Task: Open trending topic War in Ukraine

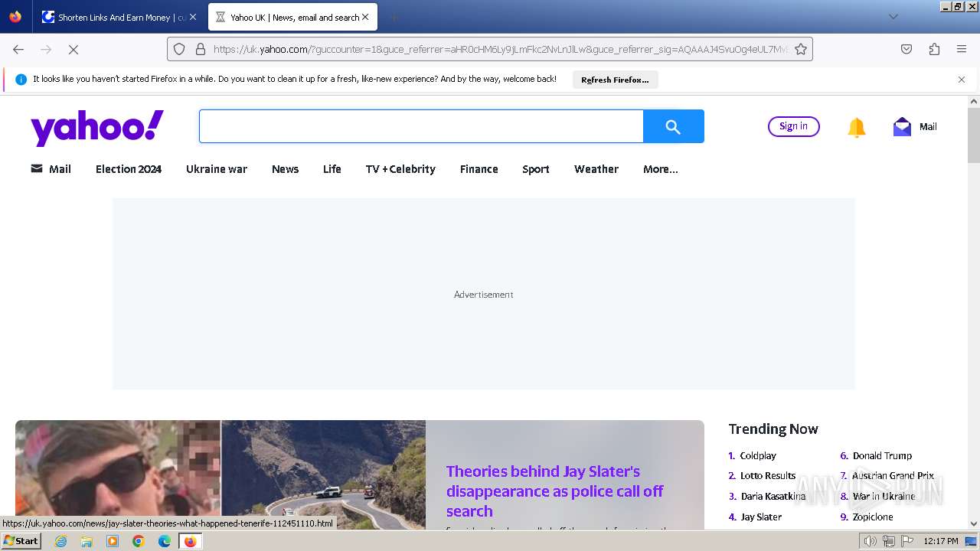Action: [x=884, y=497]
